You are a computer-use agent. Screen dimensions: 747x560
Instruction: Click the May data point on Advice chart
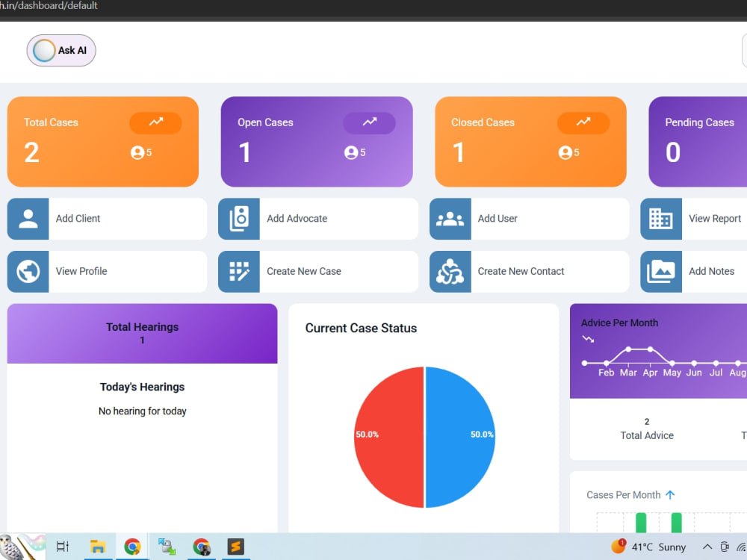tap(672, 363)
